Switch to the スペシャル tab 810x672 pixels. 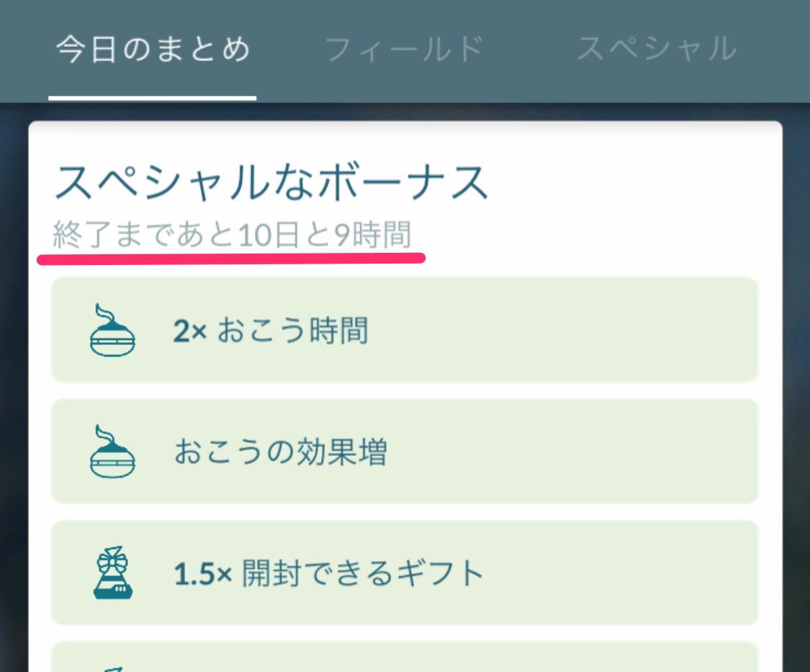click(657, 48)
